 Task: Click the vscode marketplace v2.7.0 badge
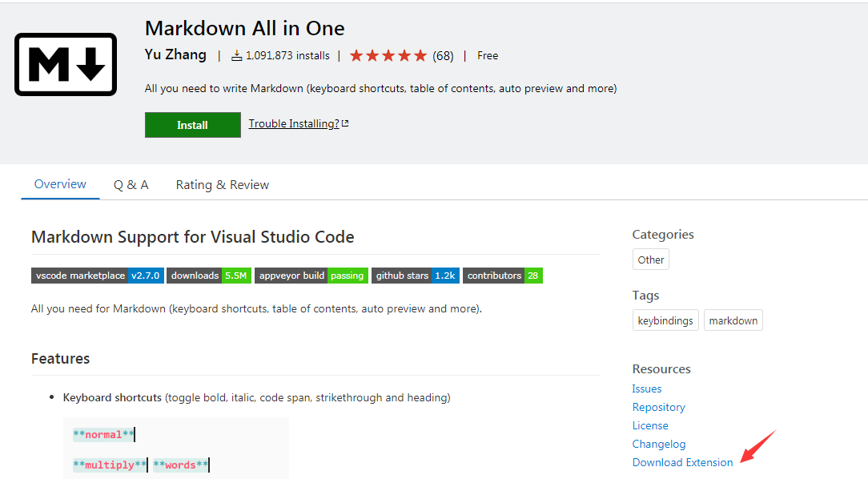98,276
